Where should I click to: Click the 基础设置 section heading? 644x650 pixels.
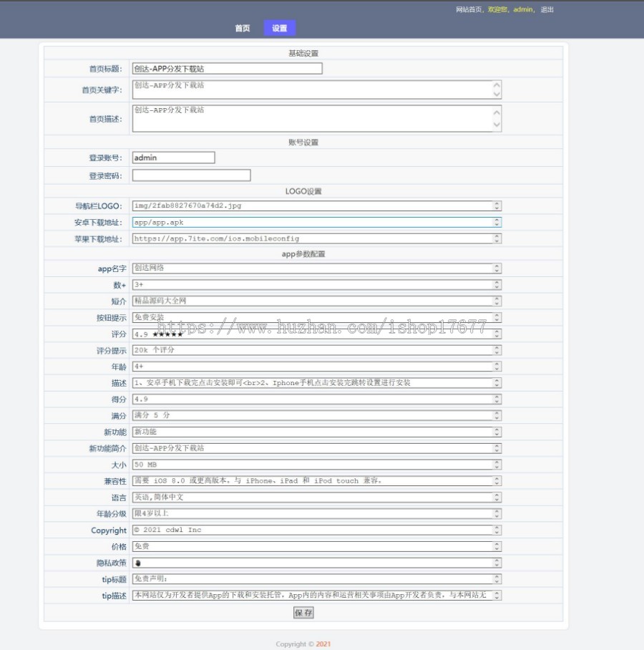click(x=303, y=53)
